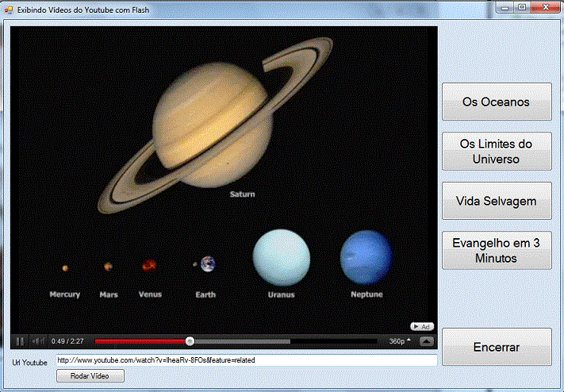Click the Mercury label in the video

click(x=65, y=294)
